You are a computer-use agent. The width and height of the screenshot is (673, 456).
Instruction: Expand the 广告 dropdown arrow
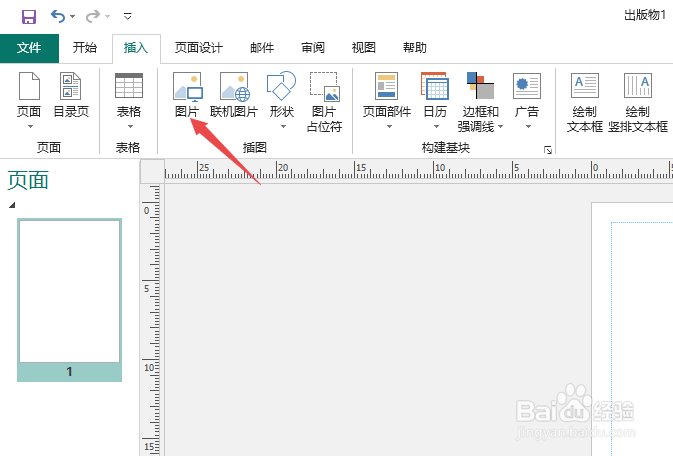pyautogui.click(x=528, y=127)
